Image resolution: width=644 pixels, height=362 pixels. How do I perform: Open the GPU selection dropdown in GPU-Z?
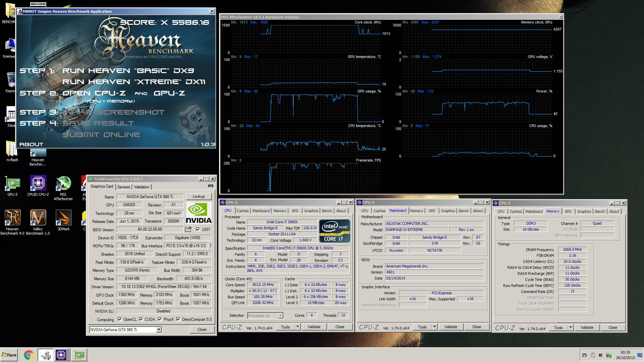(x=159, y=330)
